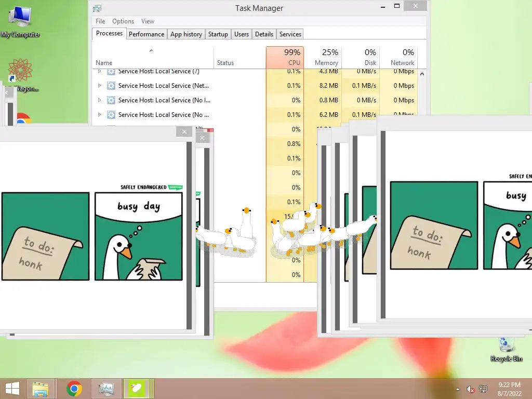Sort by the Status column header
Viewport: 532px width, 399px height.
[240, 58]
